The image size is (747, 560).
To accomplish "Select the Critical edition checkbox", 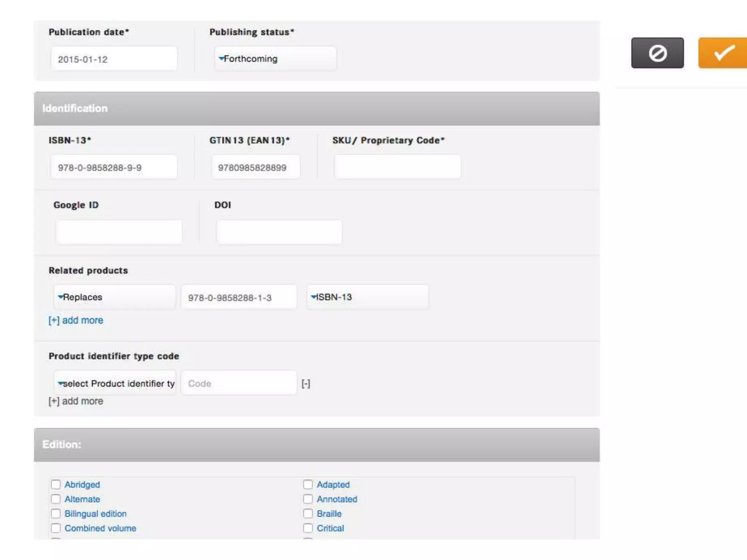I will tap(308, 528).
